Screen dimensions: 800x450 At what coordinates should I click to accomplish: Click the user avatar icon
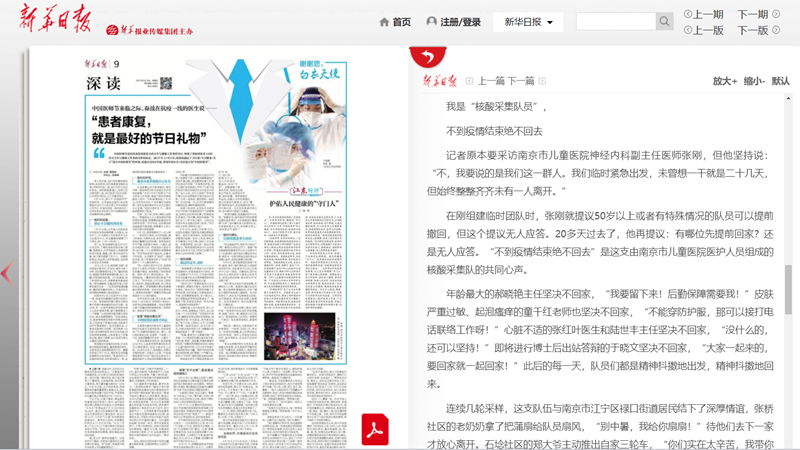[x=432, y=21]
